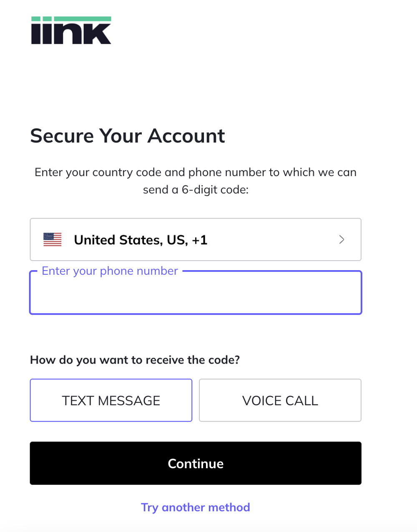This screenshot has height=532, width=417.
Task: Expand the United States, US, +1 dropdown
Action: coord(195,239)
